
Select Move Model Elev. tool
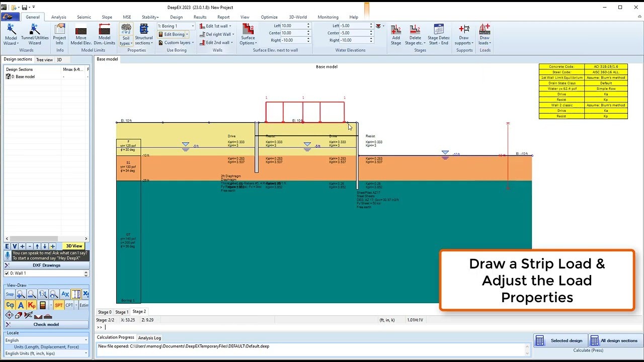[81, 34]
